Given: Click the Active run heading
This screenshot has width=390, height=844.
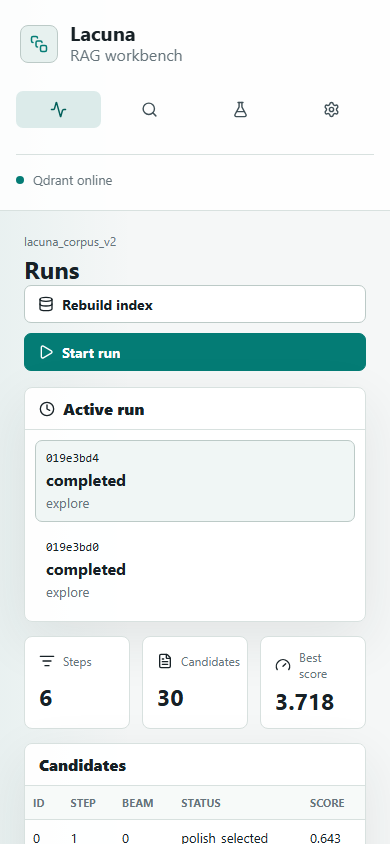Looking at the screenshot, I should pyautogui.click(x=104, y=410).
